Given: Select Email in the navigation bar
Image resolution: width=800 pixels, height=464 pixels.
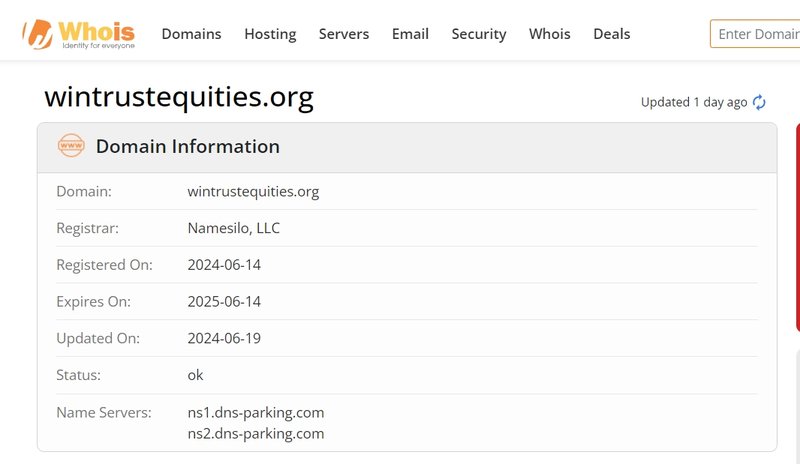Looking at the screenshot, I should [410, 34].
